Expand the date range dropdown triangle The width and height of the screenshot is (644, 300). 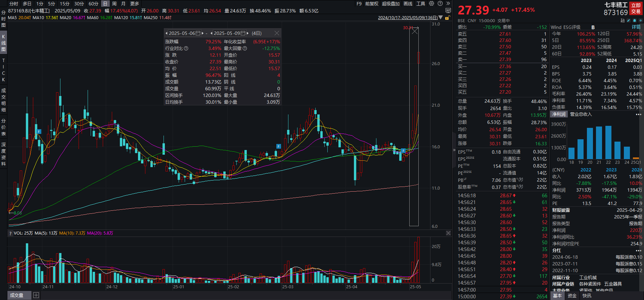[441, 18]
